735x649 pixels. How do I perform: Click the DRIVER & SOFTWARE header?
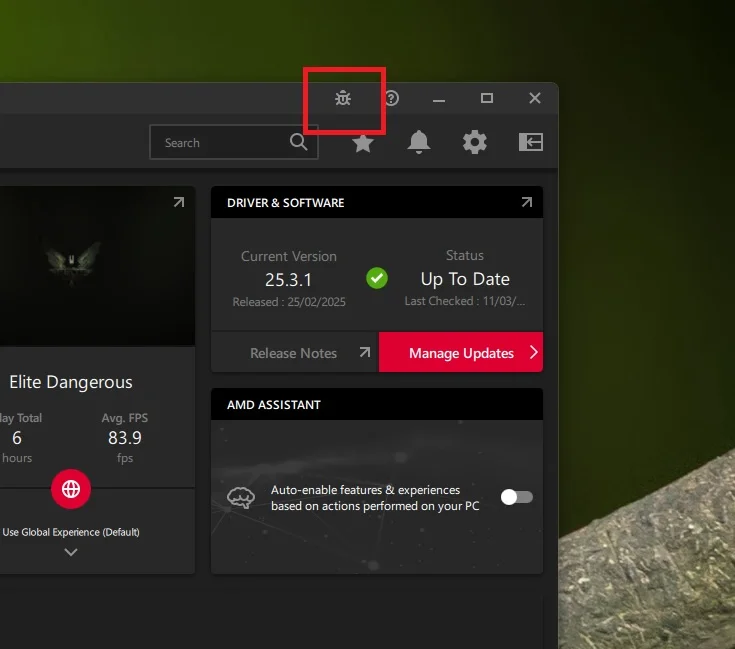285,202
